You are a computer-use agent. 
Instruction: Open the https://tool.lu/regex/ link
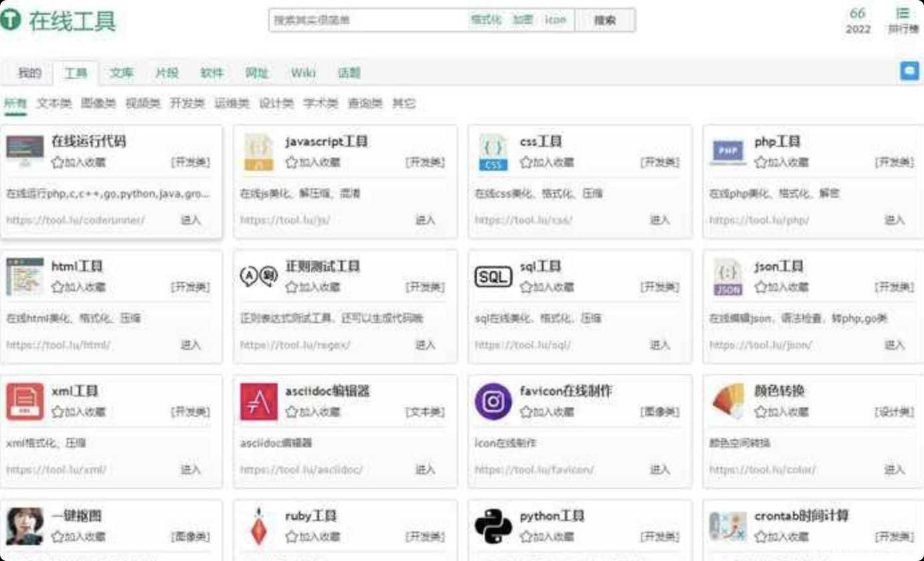click(x=295, y=345)
